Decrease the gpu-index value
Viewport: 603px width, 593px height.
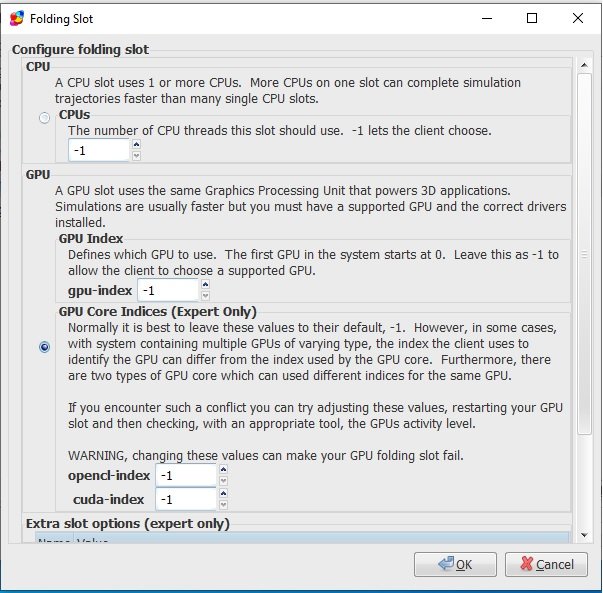[x=205, y=296]
